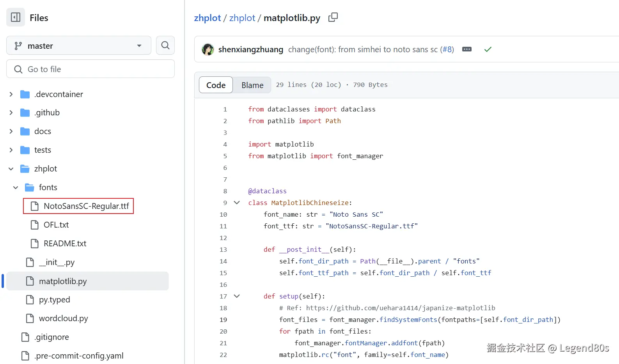Go to zhplot repository root breadcrumb

[x=208, y=18]
